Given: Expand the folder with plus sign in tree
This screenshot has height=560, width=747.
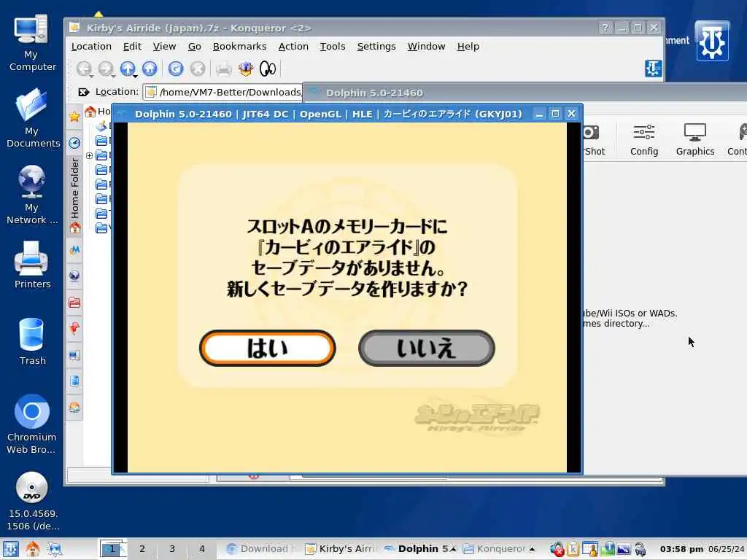Looking at the screenshot, I should pos(89,155).
